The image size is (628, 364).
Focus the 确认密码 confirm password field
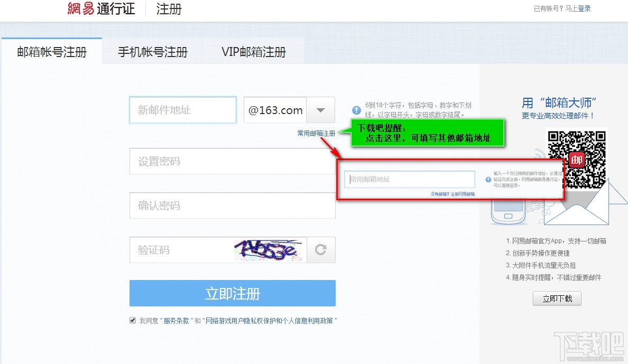coord(232,206)
